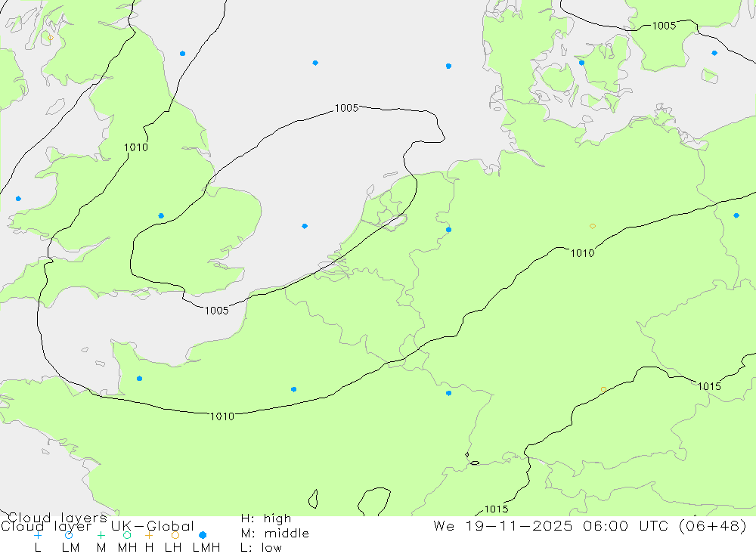The image size is (756, 554).
Task: Click the 'M: middle' legend text
Action: [275, 534]
